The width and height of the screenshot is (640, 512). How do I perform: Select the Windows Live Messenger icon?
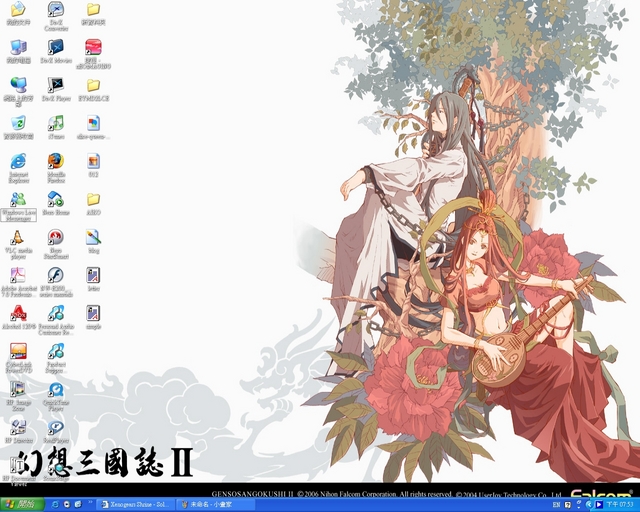pos(18,199)
